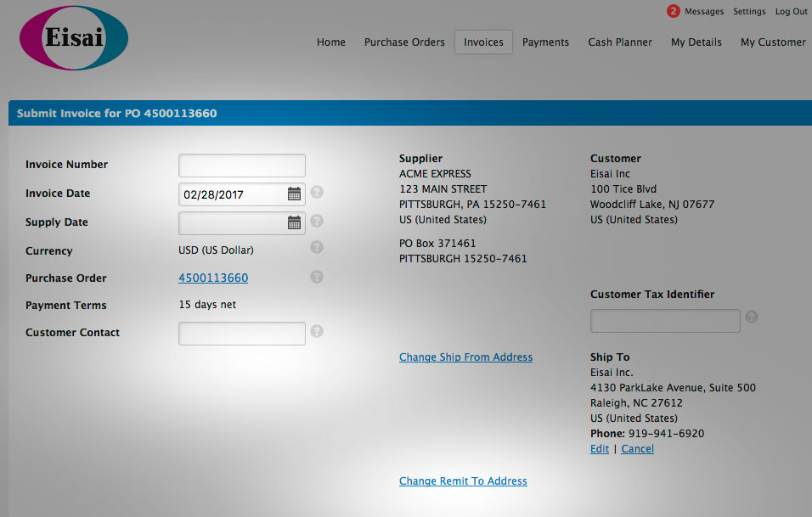Click the Eisai logo
This screenshot has width=812, height=517.
pos(74,38)
